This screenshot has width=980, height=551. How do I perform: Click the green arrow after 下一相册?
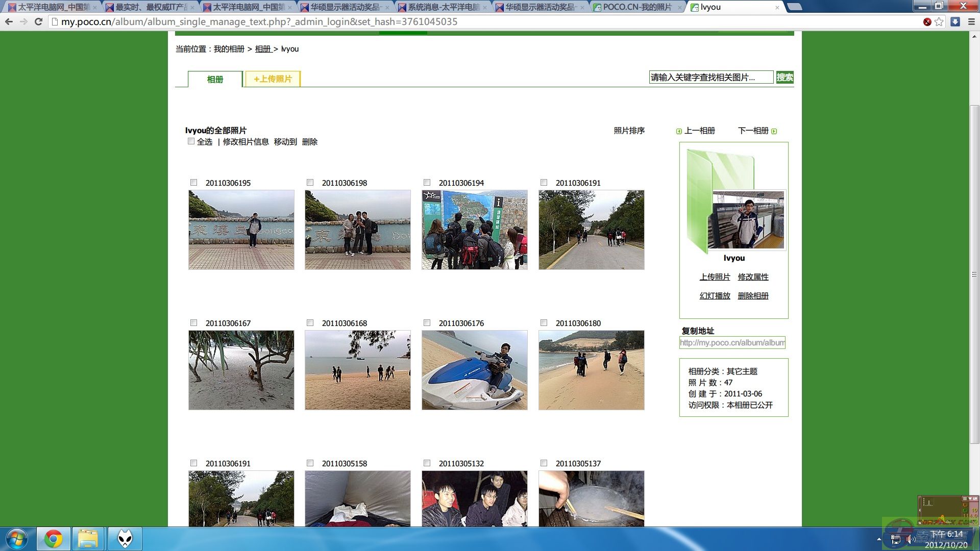coord(774,131)
